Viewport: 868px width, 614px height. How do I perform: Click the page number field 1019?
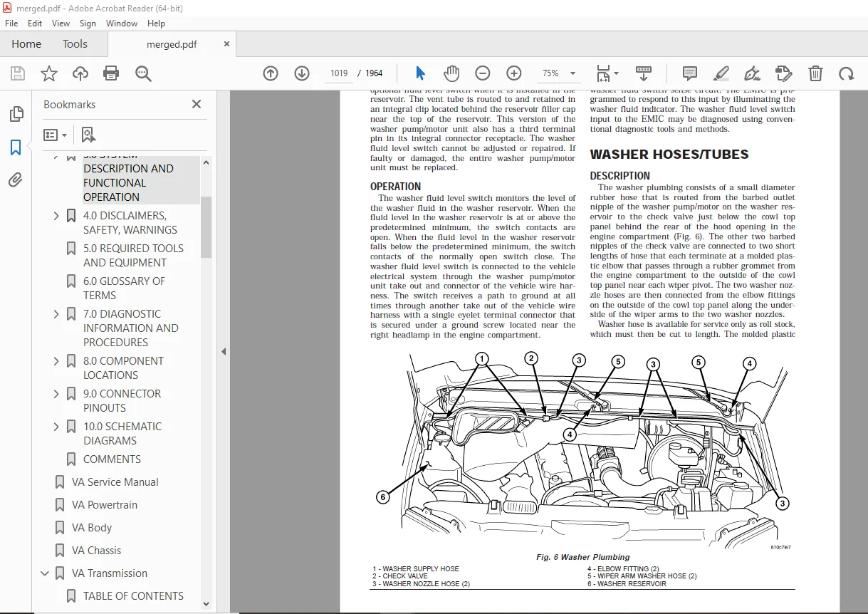click(x=339, y=73)
